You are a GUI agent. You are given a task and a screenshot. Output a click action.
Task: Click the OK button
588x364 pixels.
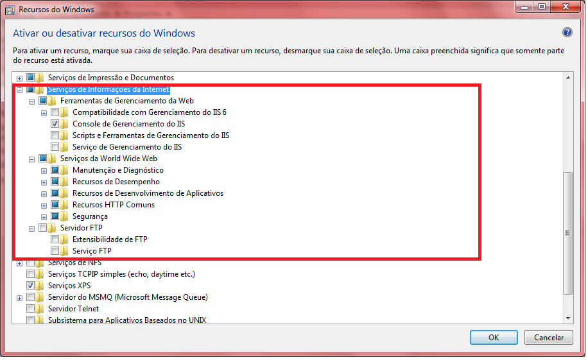click(493, 337)
